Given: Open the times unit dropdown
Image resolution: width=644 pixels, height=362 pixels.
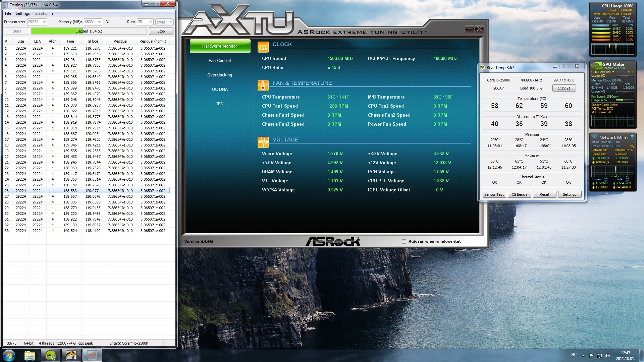Looking at the screenshot, I should tap(171, 22).
